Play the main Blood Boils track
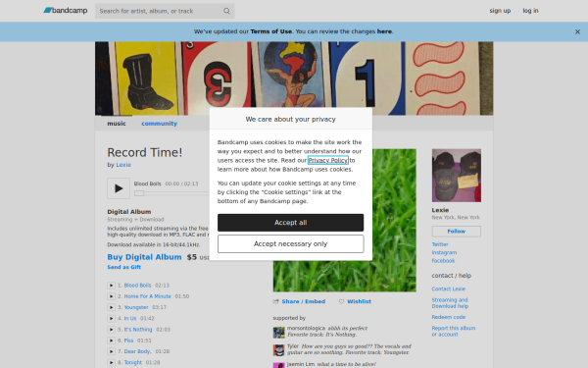Image resolution: width=588 pixels, height=368 pixels. point(119,188)
